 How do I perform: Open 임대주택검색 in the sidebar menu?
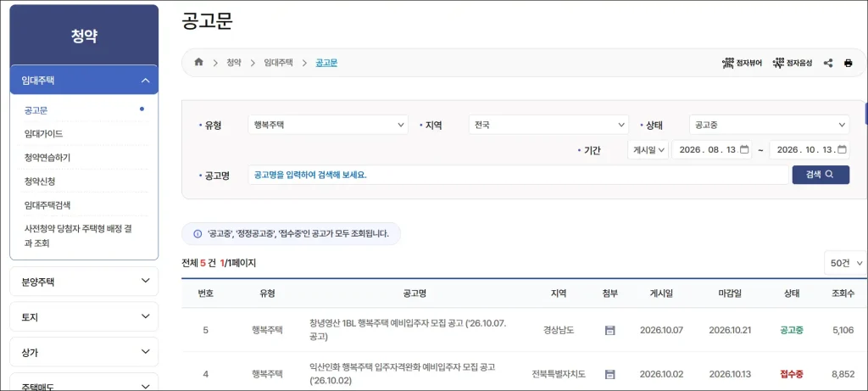click(47, 205)
